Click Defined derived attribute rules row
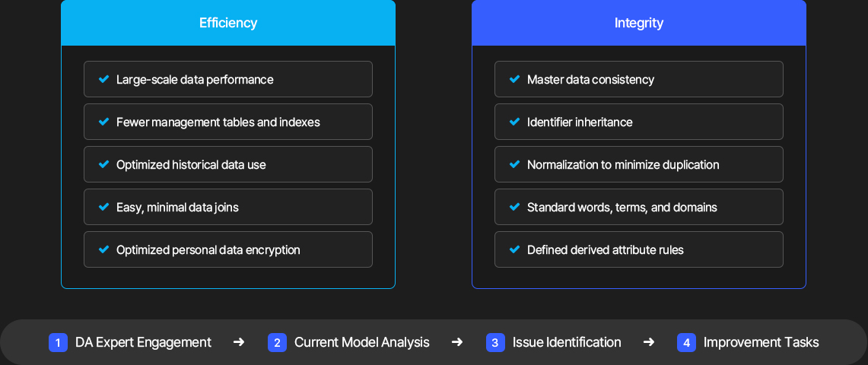Viewport: 868px width, 365px height. tap(639, 249)
